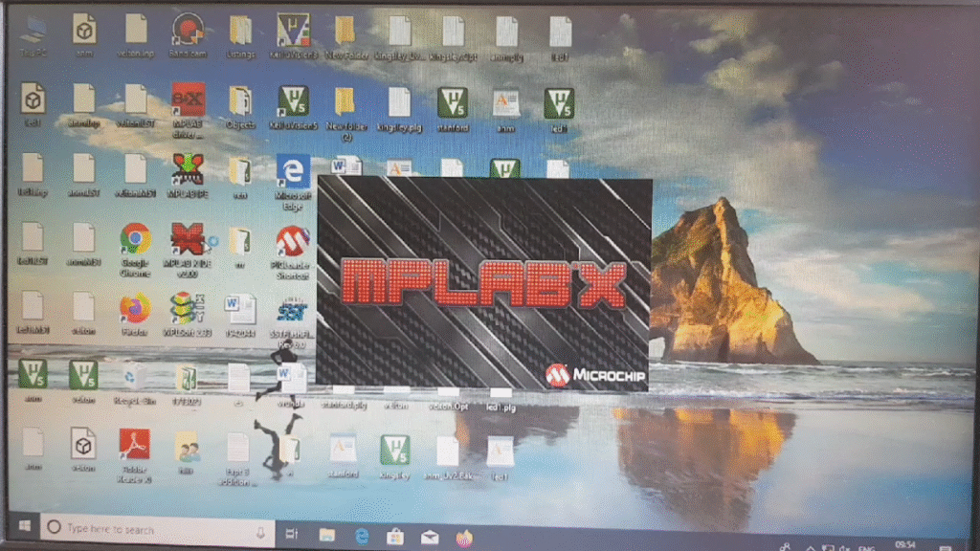The height and width of the screenshot is (551, 980).
Task: Open Edge from the taskbar
Action: tap(361, 536)
